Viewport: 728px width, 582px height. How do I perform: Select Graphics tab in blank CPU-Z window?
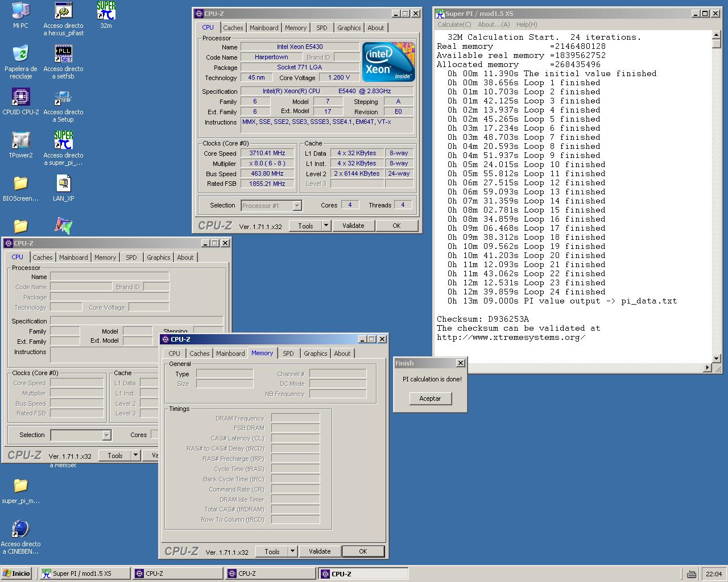tap(158, 257)
